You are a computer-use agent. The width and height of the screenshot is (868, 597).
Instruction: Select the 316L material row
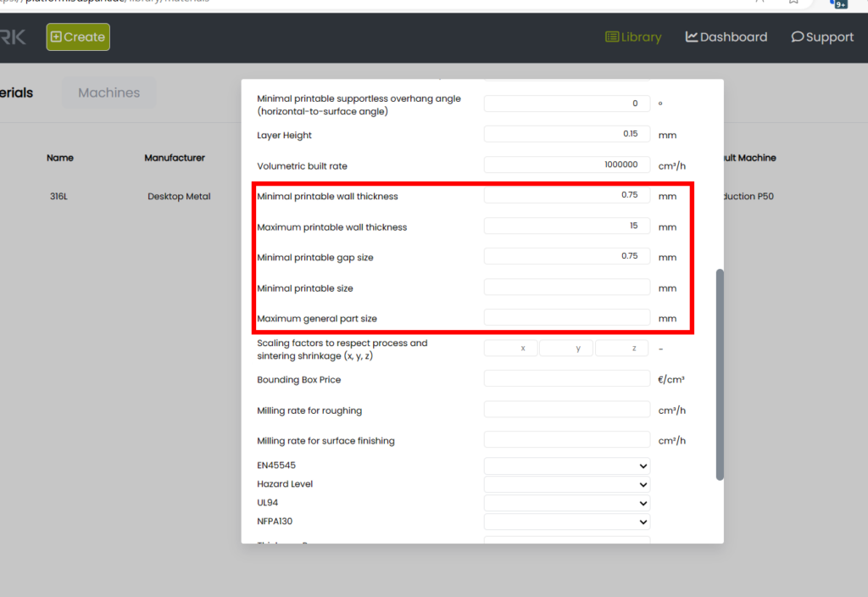point(59,197)
